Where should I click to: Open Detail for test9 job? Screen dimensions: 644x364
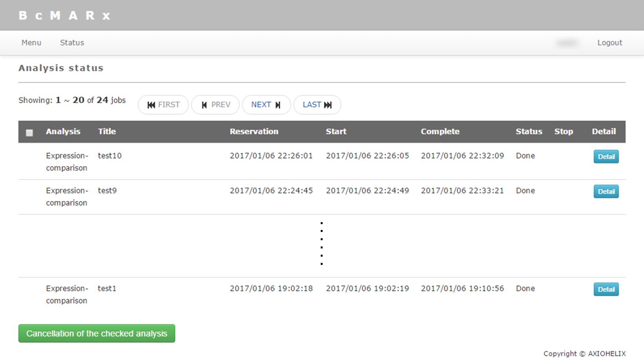(606, 192)
